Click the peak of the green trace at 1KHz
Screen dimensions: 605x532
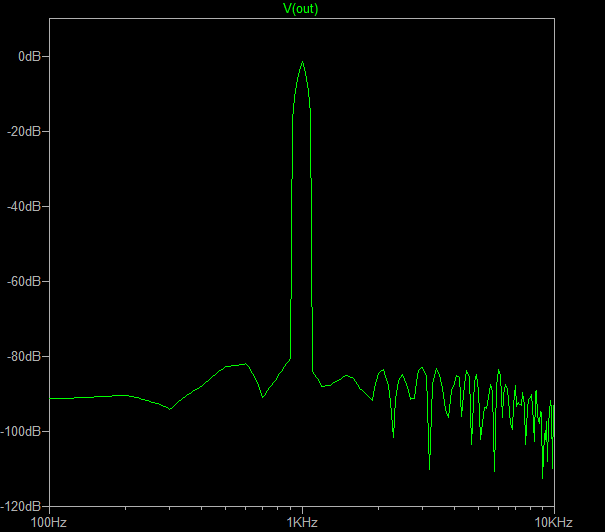[302, 62]
